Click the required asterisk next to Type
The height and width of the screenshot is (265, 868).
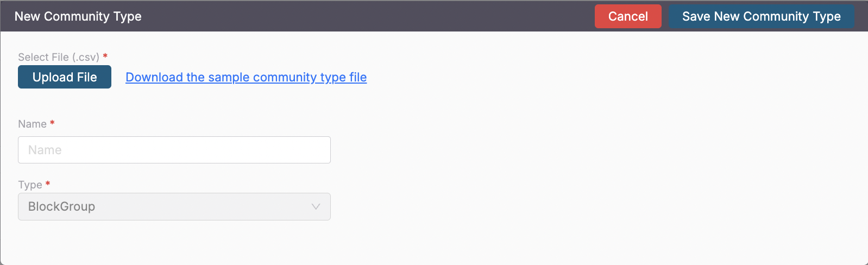click(x=48, y=184)
